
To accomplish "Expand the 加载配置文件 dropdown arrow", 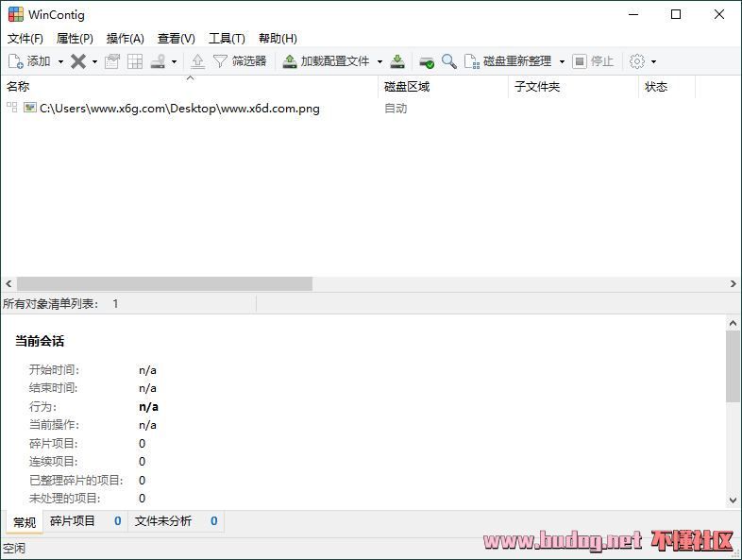I will [379, 61].
